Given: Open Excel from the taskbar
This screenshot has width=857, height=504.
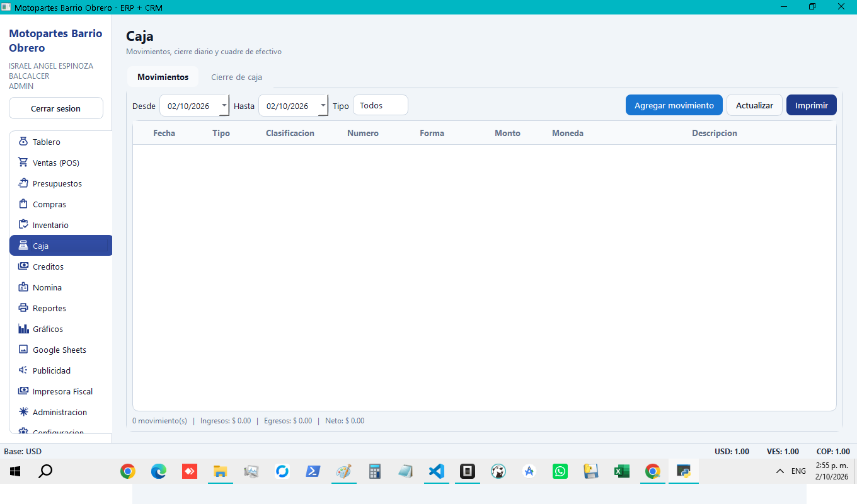Looking at the screenshot, I should click(x=621, y=471).
